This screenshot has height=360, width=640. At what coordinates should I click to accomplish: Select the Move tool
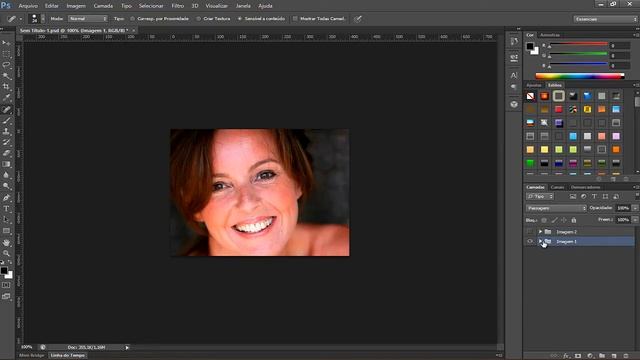[6, 43]
